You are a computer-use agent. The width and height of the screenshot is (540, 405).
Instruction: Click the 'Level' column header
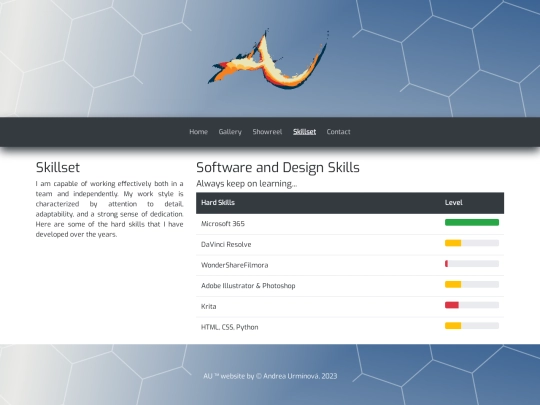tap(472, 203)
